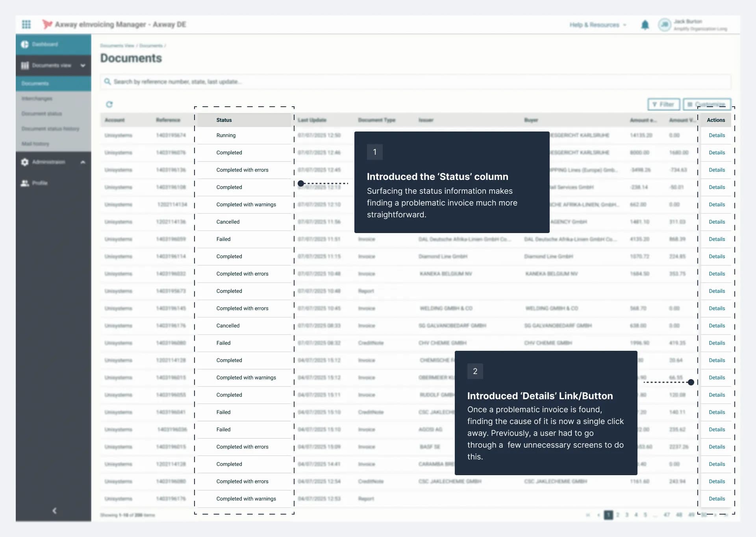Open Details for the 07/07/2025 11:51 Failed row

pyautogui.click(x=717, y=239)
